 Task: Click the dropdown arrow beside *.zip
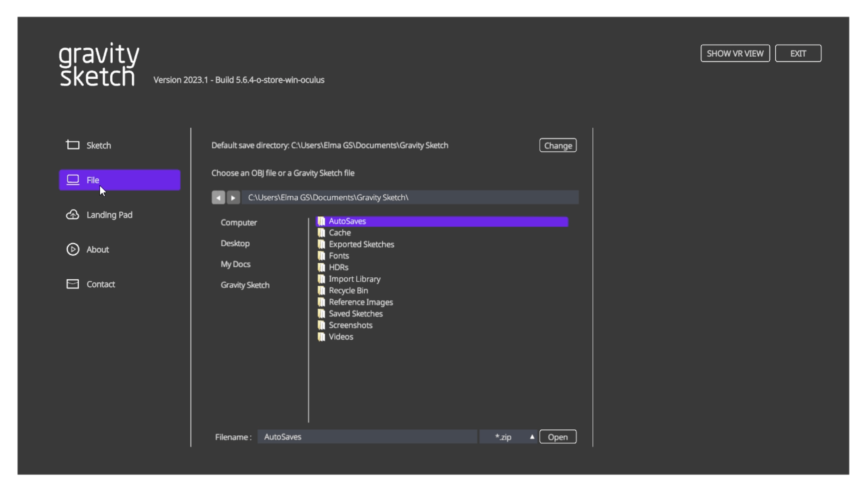coord(532,437)
